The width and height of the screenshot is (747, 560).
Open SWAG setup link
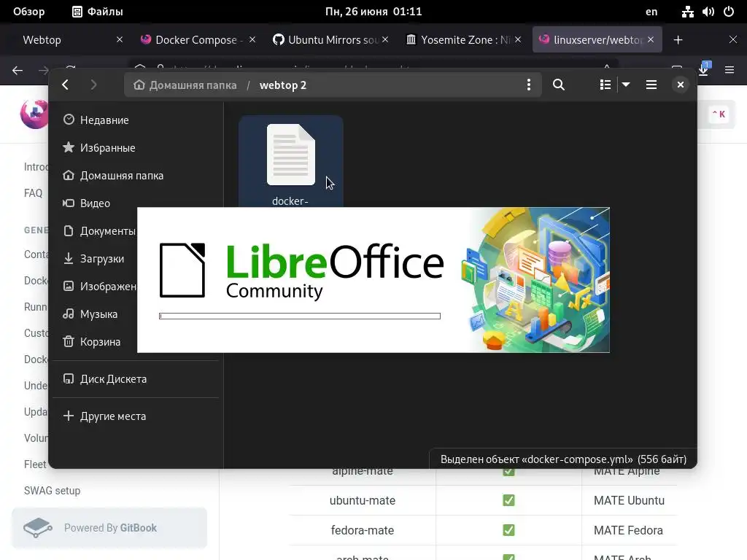52,491
